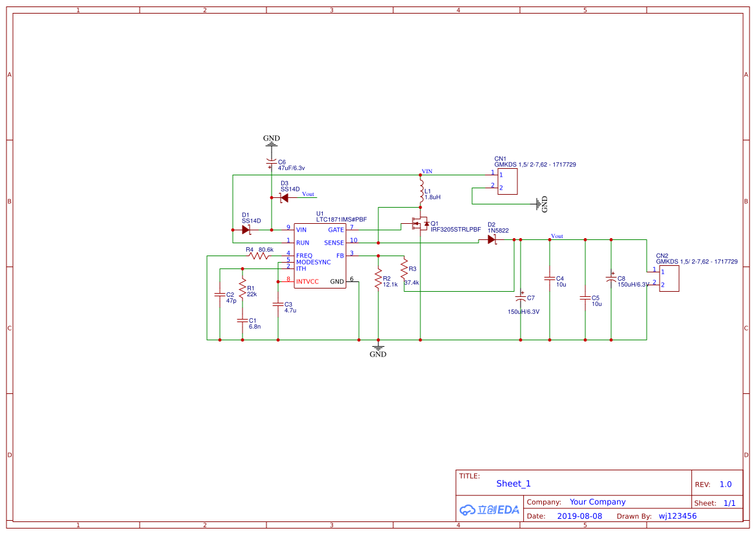Click the Vout net label after D2
Viewport: 756px width, 535px height.
point(557,236)
